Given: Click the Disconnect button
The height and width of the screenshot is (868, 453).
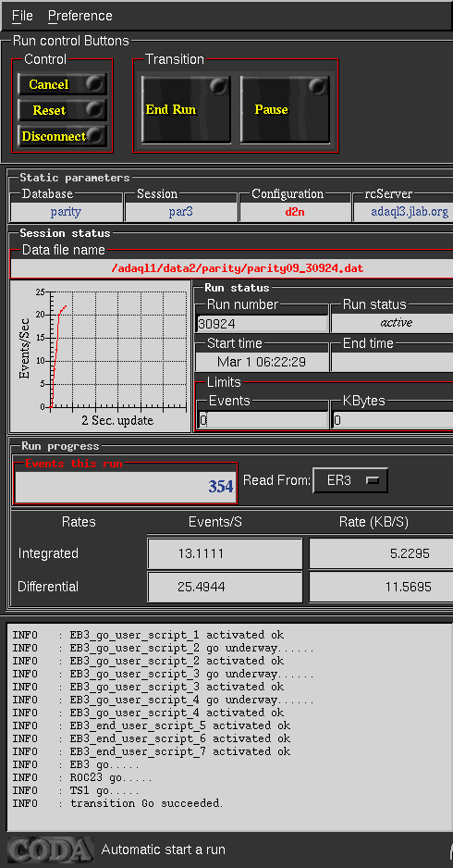Looking at the screenshot, I should (61, 136).
